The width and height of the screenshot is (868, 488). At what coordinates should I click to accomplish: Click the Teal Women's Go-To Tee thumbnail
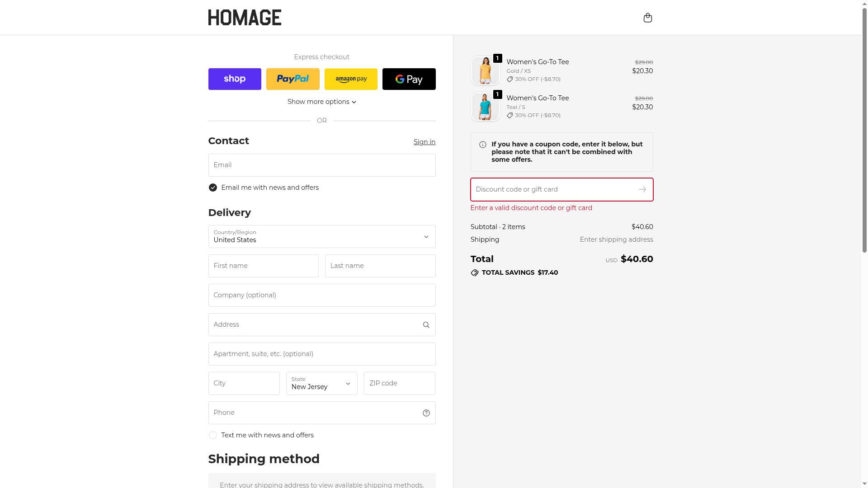(485, 107)
